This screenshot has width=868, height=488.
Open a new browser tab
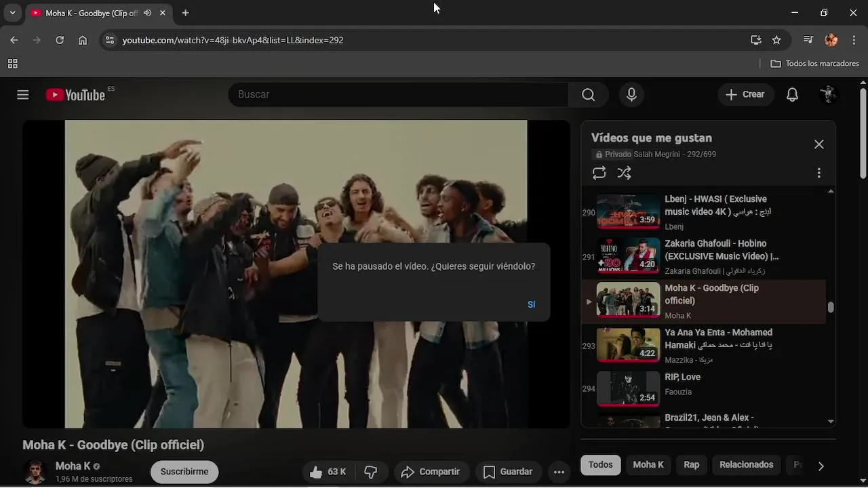(185, 13)
